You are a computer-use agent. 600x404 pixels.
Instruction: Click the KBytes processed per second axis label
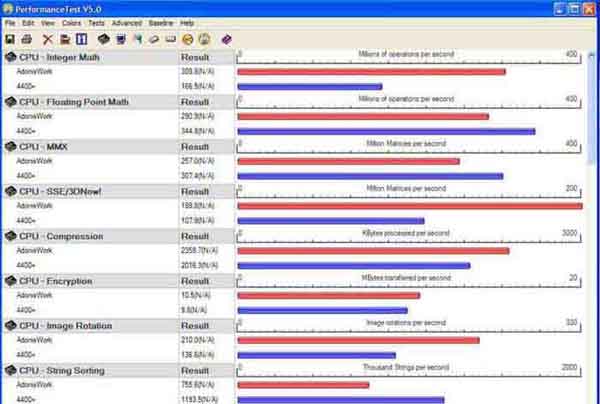[406, 233]
